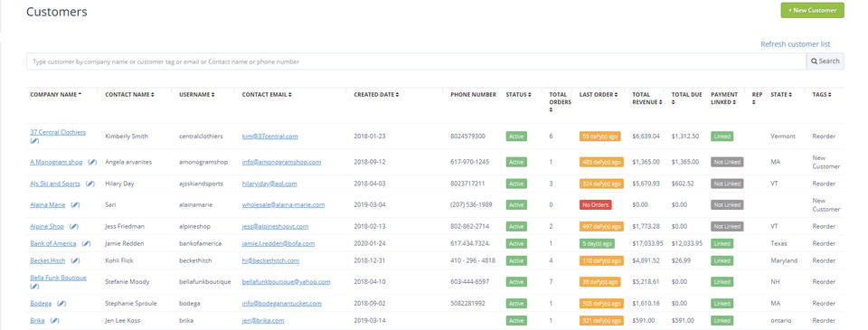Sort by Rep column header
868x330 pixels.
click(757, 98)
